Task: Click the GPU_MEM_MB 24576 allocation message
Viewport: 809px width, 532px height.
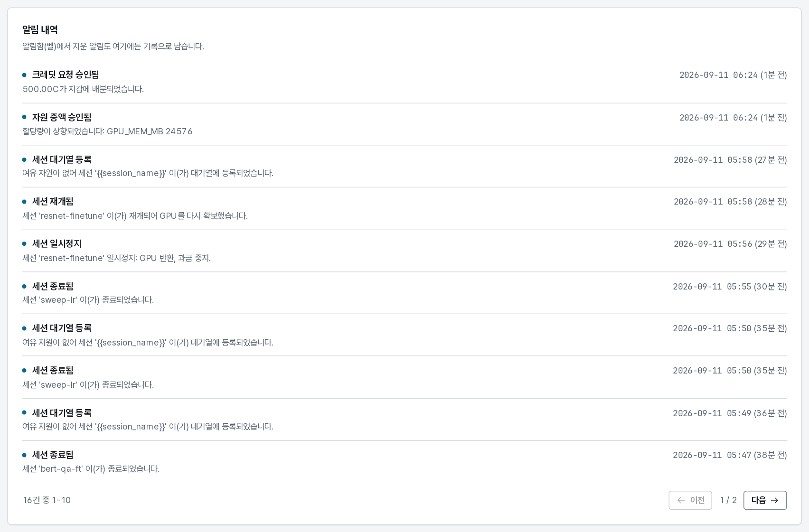Action: (107, 131)
